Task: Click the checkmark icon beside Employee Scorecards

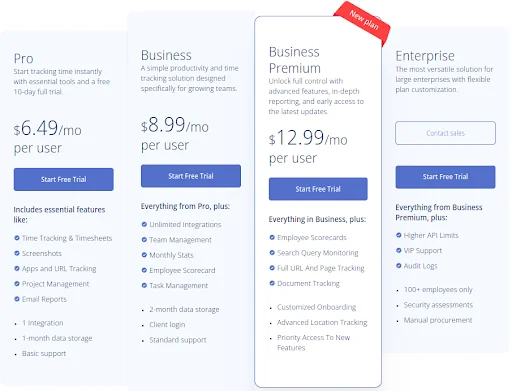Action: tap(272, 237)
